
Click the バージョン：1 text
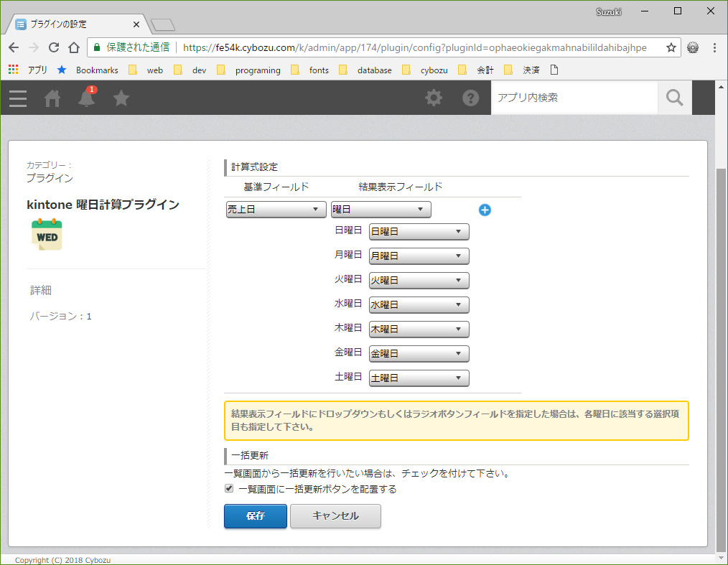click(x=60, y=316)
